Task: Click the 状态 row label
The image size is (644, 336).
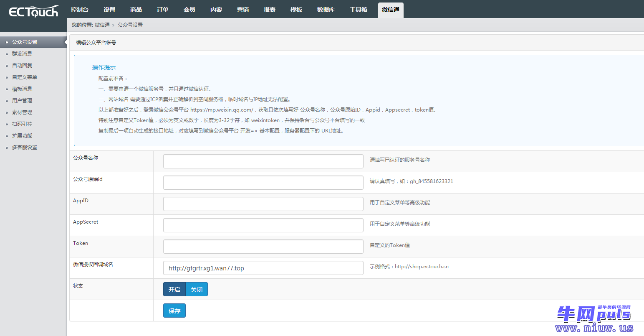Action: pyautogui.click(x=78, y=286)
